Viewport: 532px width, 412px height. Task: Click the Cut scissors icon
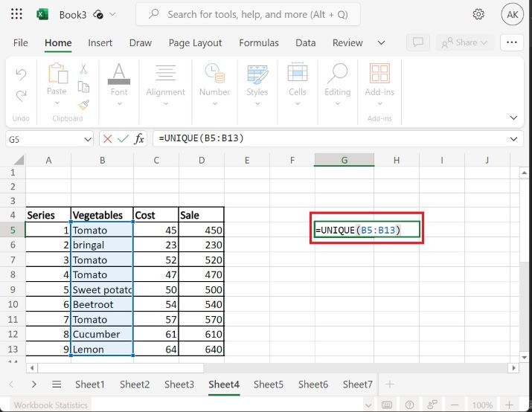click(83, 69)
